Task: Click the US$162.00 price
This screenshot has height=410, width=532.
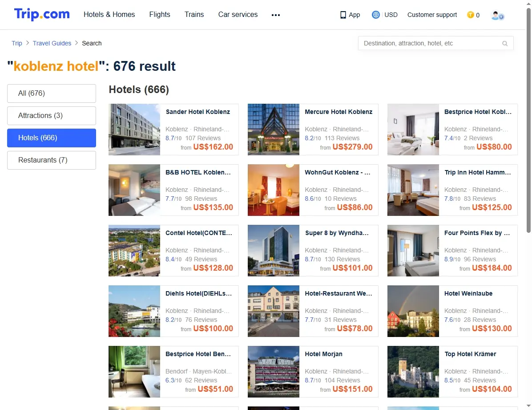Action: coord(213,147)
